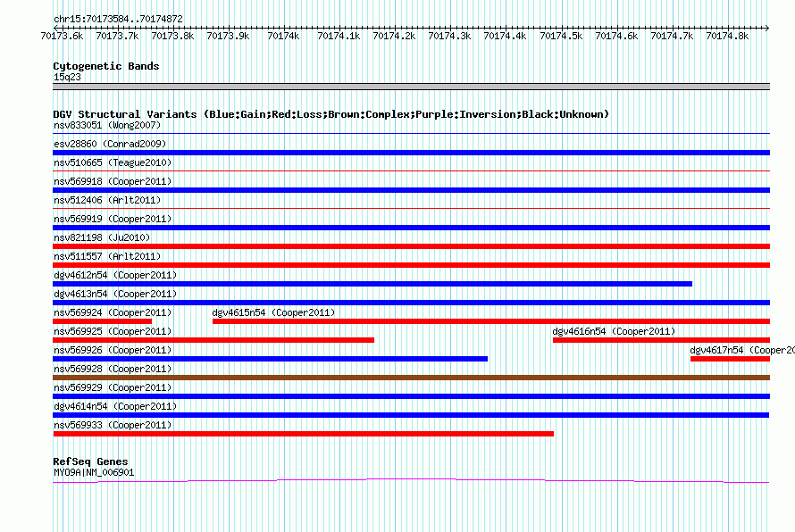Click the blue gain bar of nsv569918

tap(411, 190)
